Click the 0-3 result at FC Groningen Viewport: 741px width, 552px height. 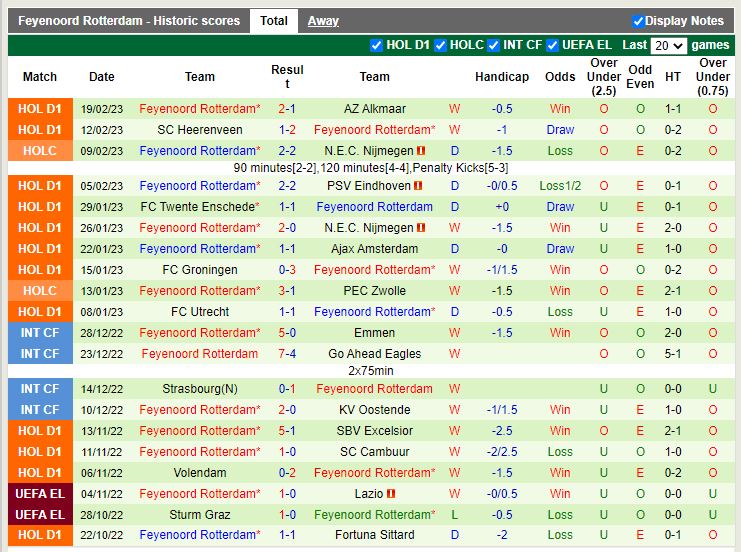click(x=287, y=270)
